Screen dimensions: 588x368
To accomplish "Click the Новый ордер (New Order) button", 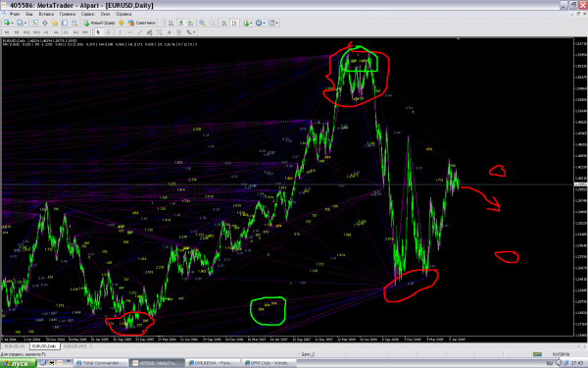I will 99,23.
